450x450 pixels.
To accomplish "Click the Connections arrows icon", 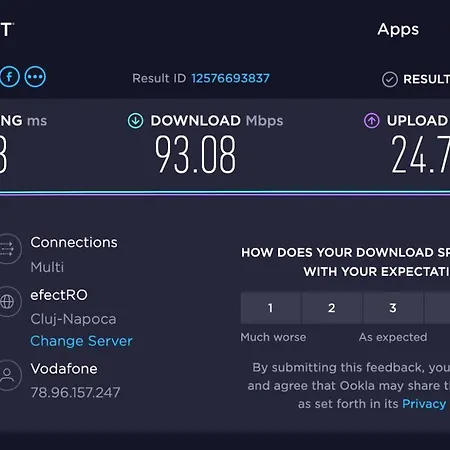I will coord(8,249).
